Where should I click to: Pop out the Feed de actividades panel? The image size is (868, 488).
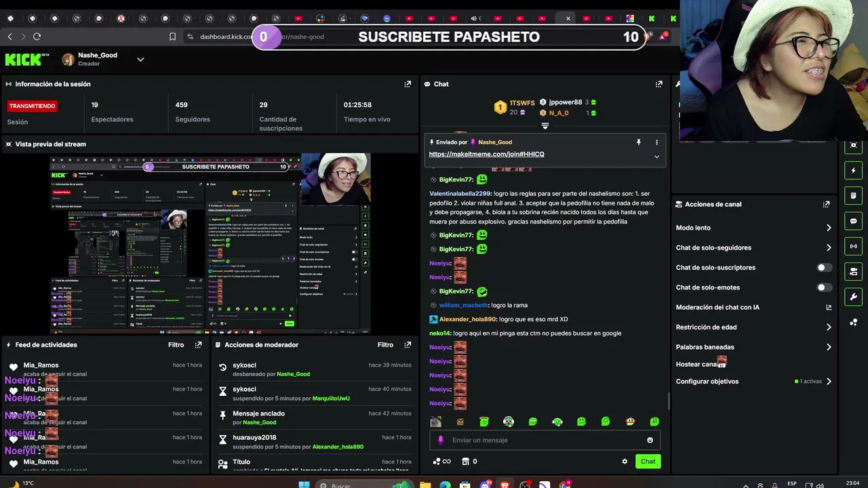click(x=198, y=345)
